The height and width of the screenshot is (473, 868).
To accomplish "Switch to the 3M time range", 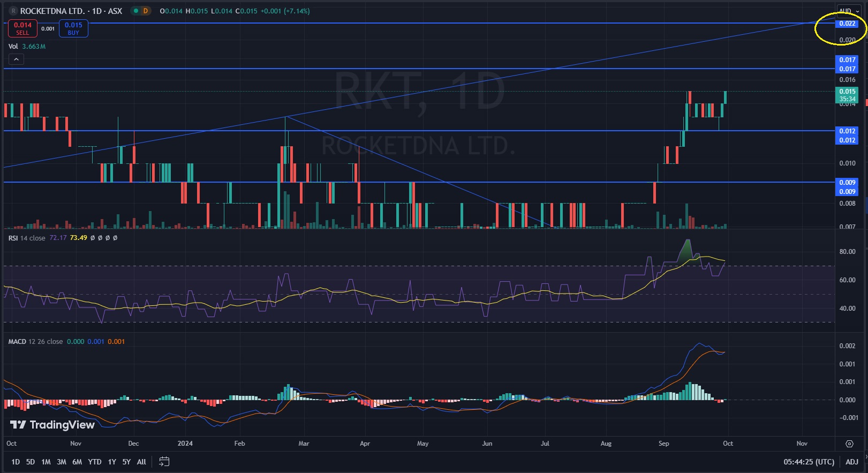I will [62, 462].
